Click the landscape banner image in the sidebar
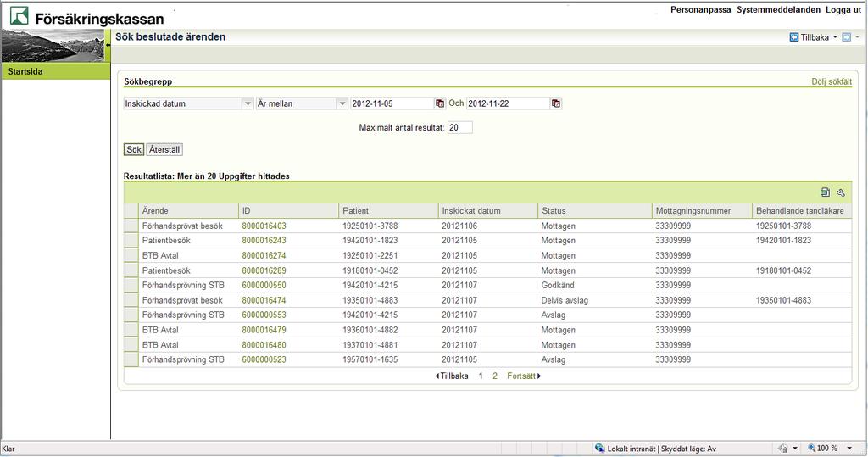This screenshot has height=457, width=868. (x=53, y=46)
